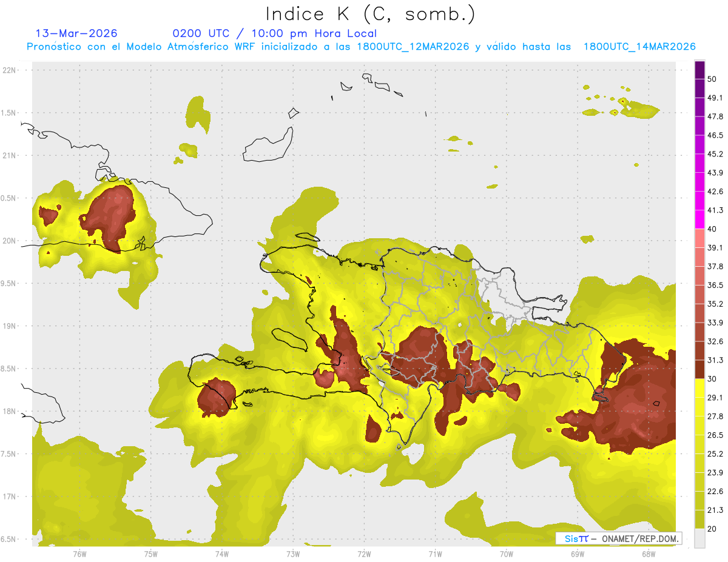Select the date text "13-Mar-2026"

76,33
